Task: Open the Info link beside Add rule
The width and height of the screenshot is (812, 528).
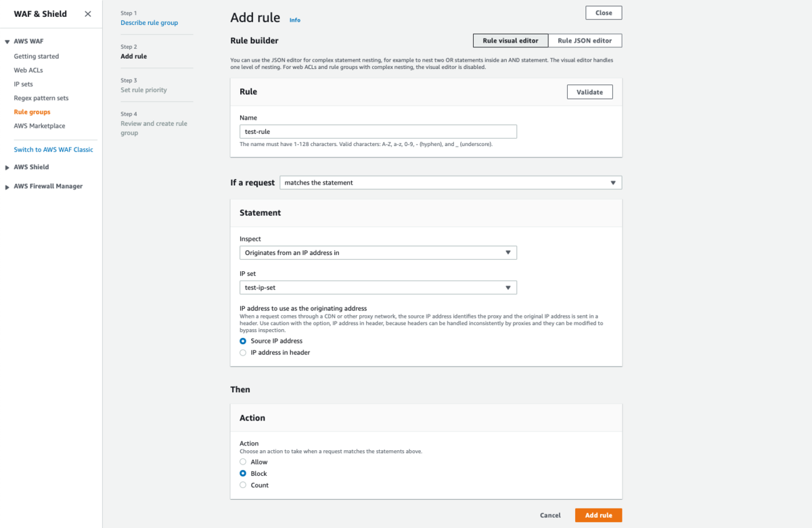Action: (x=295, y=20)
